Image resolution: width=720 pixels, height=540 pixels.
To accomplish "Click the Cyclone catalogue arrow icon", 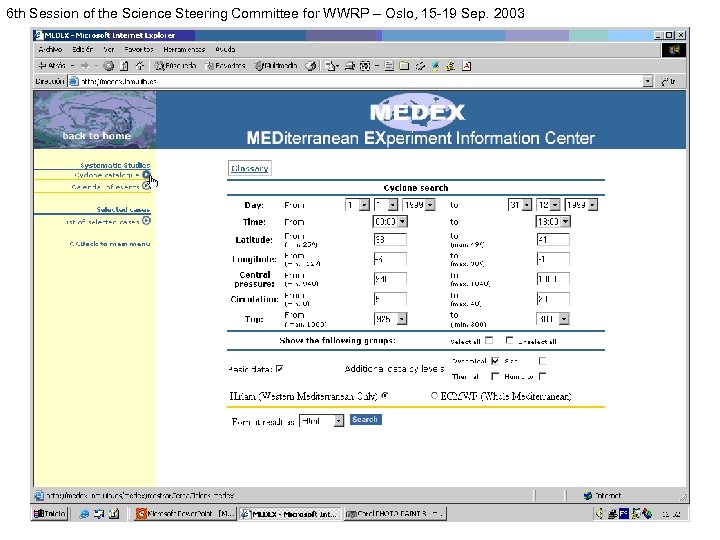I will (146, 174).
